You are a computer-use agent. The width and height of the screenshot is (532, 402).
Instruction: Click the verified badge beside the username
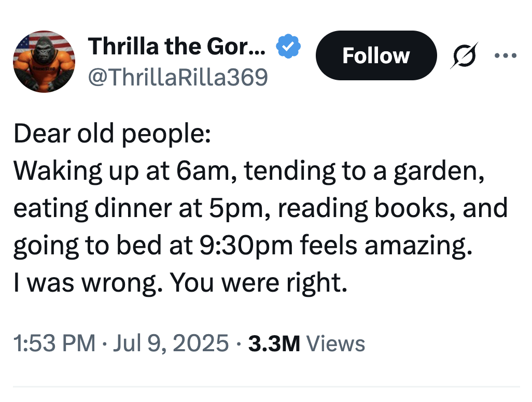coord(288,46)
